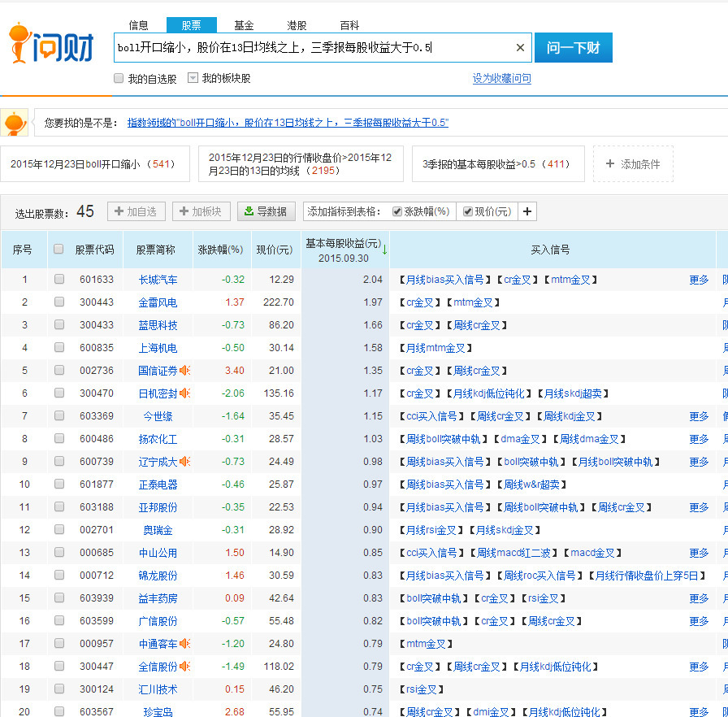This screenshot has width=728, height=717.
Task: Toggle the 现价(元) indicator checkbox
Action: pos(468,211)
